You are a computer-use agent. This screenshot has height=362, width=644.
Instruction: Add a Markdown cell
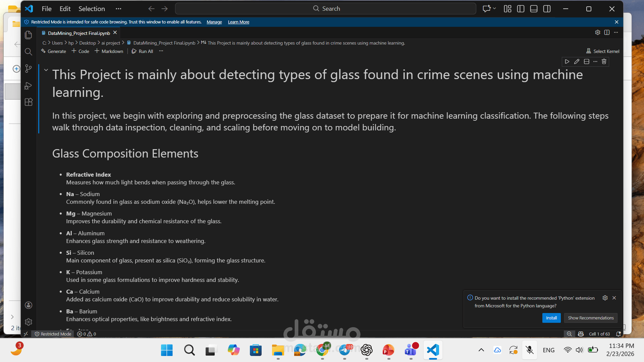tap(109, 51)
